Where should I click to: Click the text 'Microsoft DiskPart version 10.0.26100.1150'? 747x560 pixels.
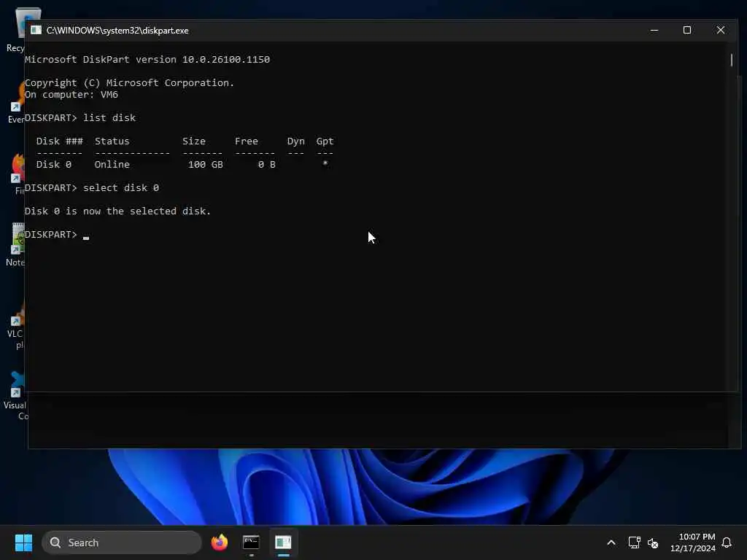click(147, 60)
